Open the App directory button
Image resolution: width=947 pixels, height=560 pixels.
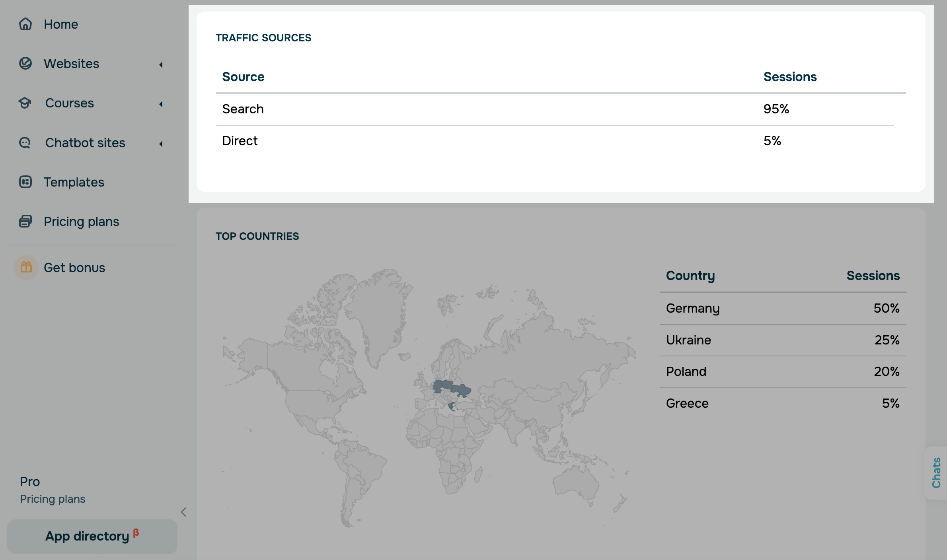[x=92, y=536]
